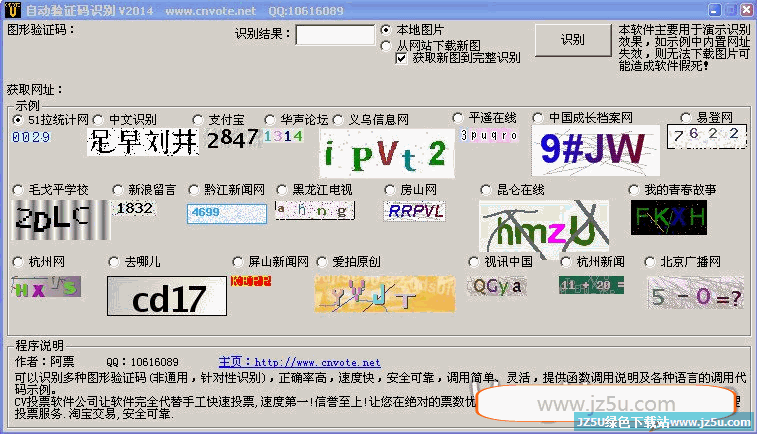
Task: Select the 北京广播网 example radio button
Action: 650,262
